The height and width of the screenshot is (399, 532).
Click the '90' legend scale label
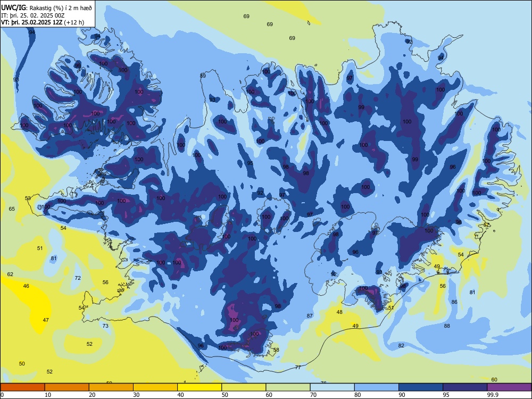[402, 395]
